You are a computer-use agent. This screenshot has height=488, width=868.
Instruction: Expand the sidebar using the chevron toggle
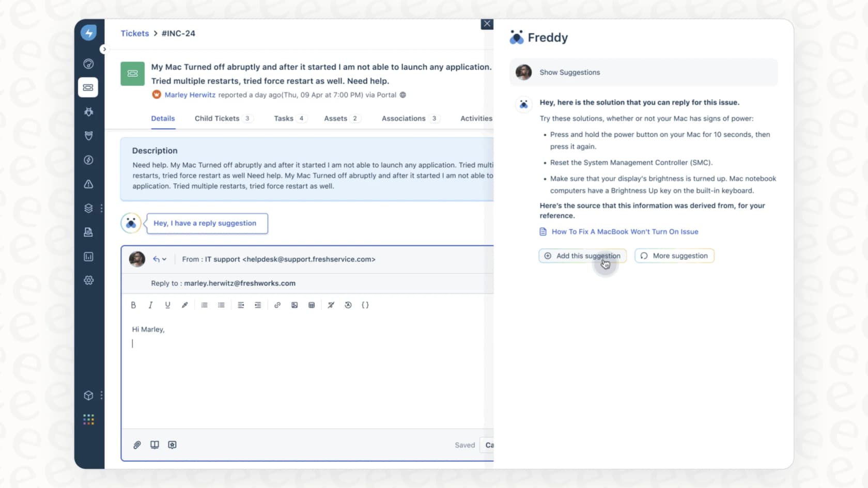[x=104, y=49]
